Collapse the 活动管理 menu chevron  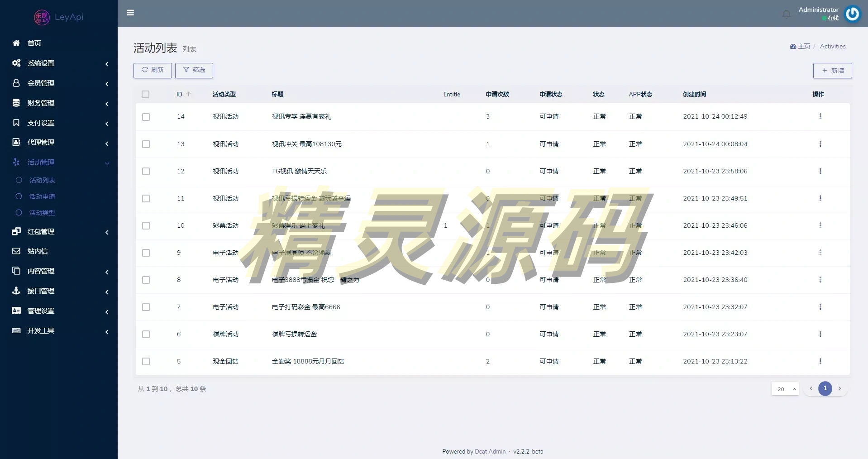107,163
